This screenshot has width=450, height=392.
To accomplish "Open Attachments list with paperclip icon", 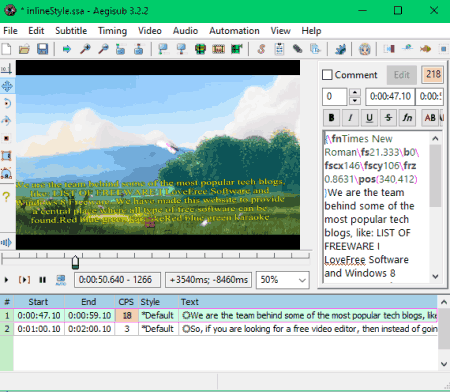I will point(297,49).
